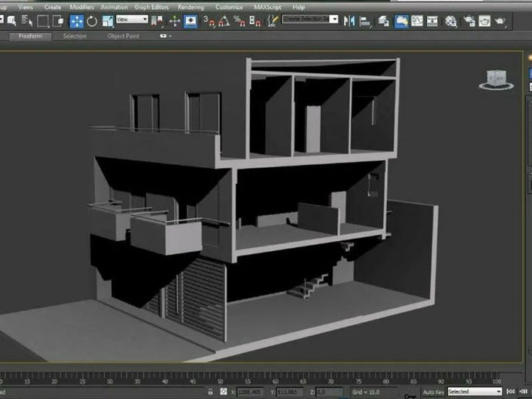
Task: Click the Auto Key button
Action: (x=433, y=392)
